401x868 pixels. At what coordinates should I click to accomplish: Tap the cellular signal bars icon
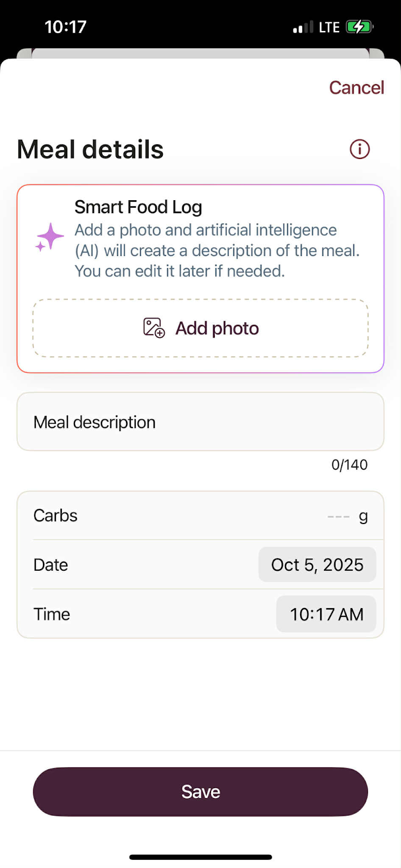pyautogui.click(x=303, y=27)
